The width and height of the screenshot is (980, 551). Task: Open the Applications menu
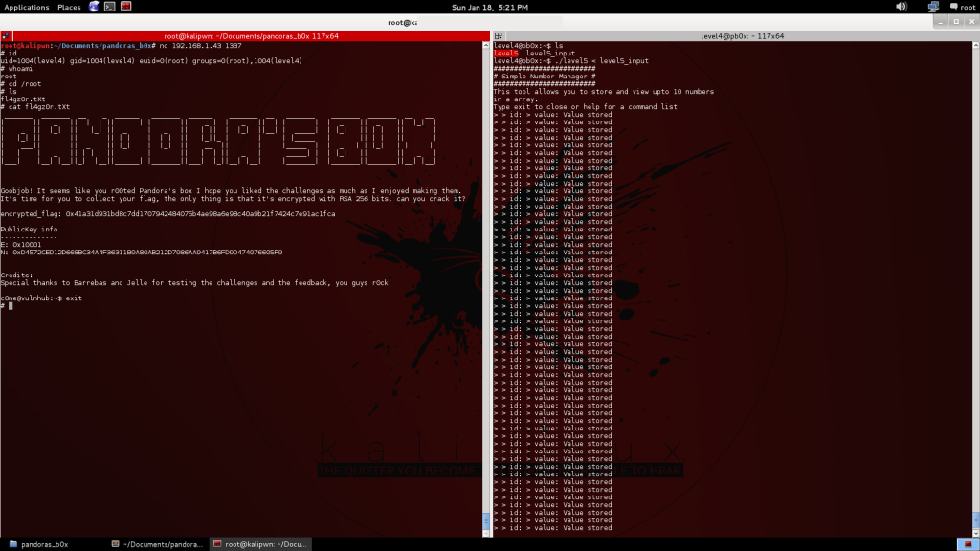[26, 7]
